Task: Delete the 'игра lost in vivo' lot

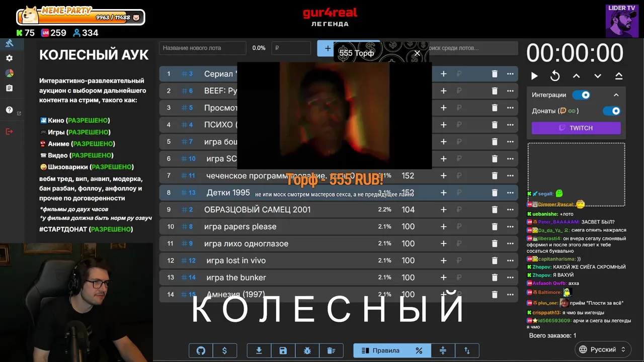Action: click(x=494, y=260)
